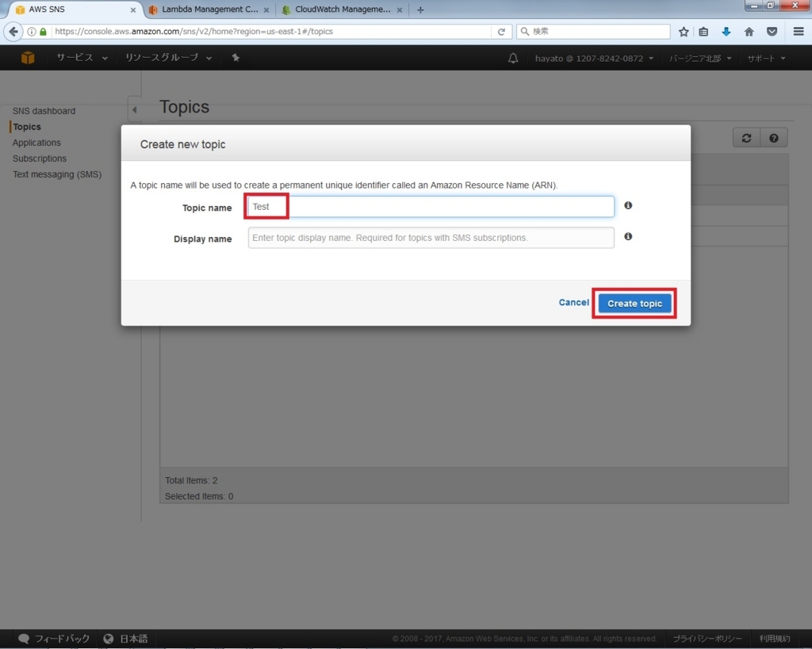812x649 pixels.
Task: Click the pin shortcuts icon in AWS navbar
Action: pyautogui.click(x=236, y=57)
